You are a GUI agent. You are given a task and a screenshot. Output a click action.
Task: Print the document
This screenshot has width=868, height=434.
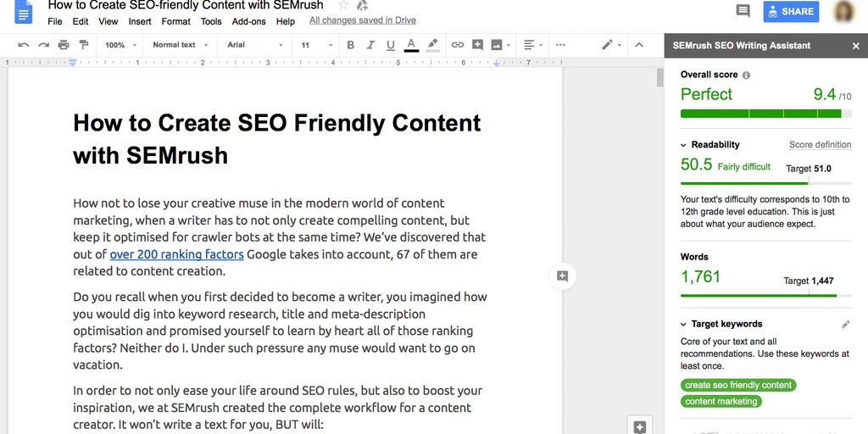click(x=64, y=45)
